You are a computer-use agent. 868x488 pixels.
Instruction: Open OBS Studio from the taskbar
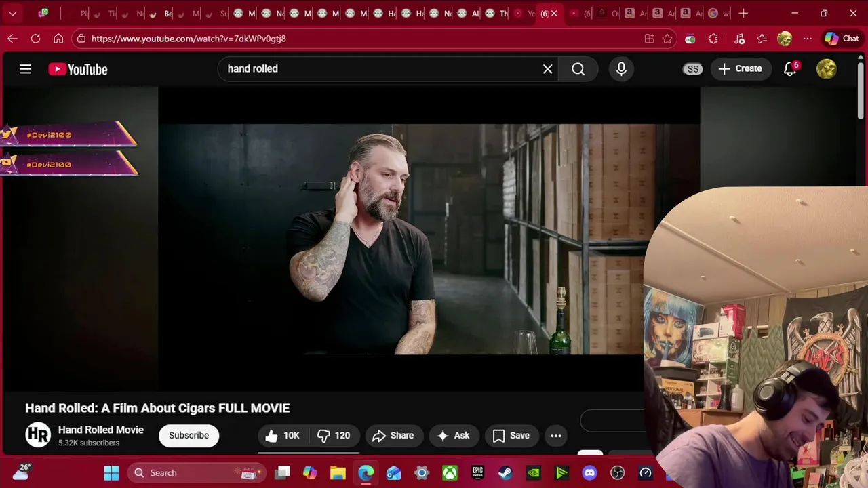(x=617, y=473)
